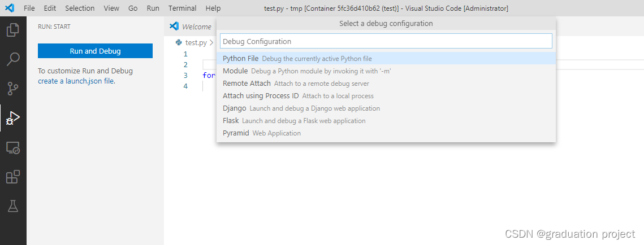Choose Attach using Process ID option
Viewport: 644px width, 245px height.
(386, 95)
